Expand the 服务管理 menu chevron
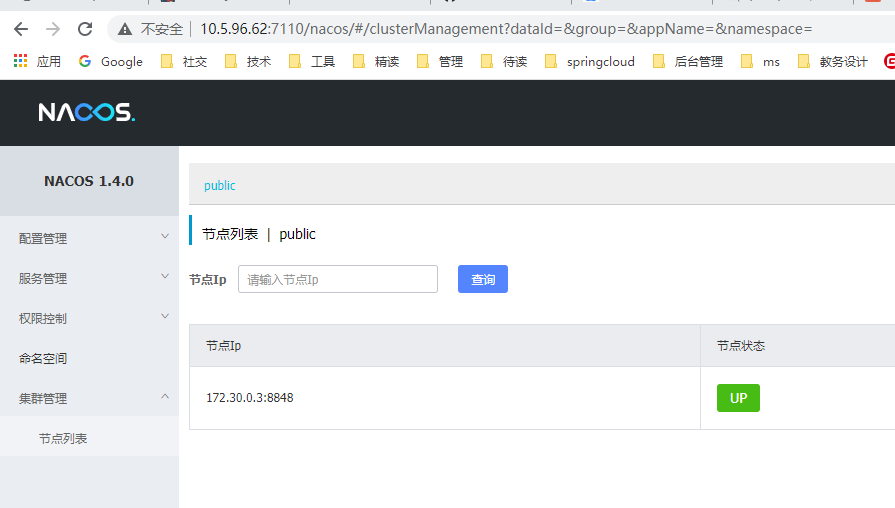 click(165, 276)
